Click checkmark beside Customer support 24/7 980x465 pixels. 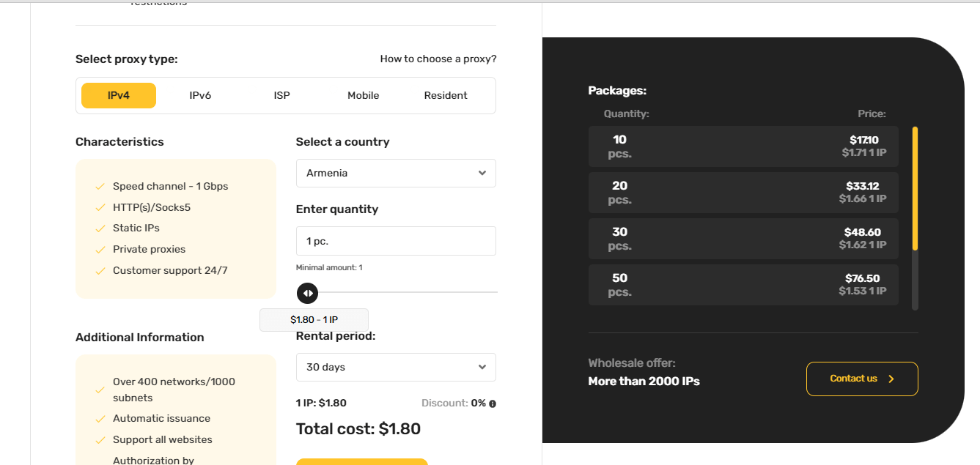click(100, 271)
